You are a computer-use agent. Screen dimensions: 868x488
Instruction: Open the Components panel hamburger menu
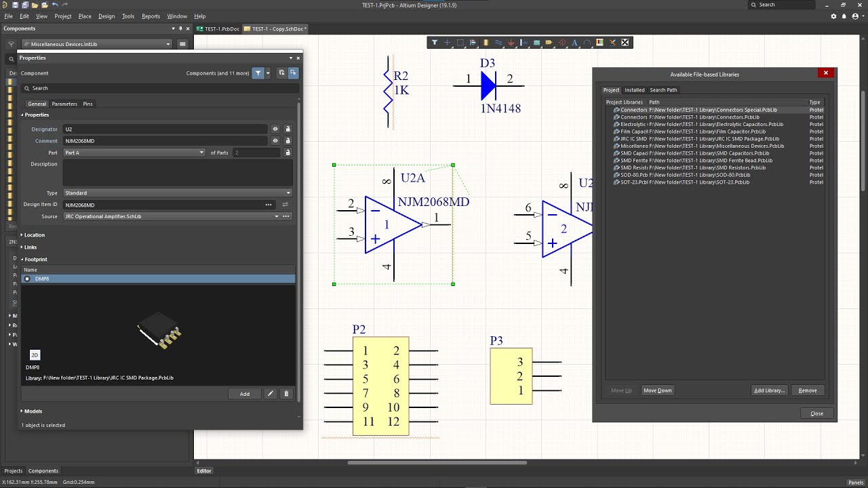[x=182, y=44]
